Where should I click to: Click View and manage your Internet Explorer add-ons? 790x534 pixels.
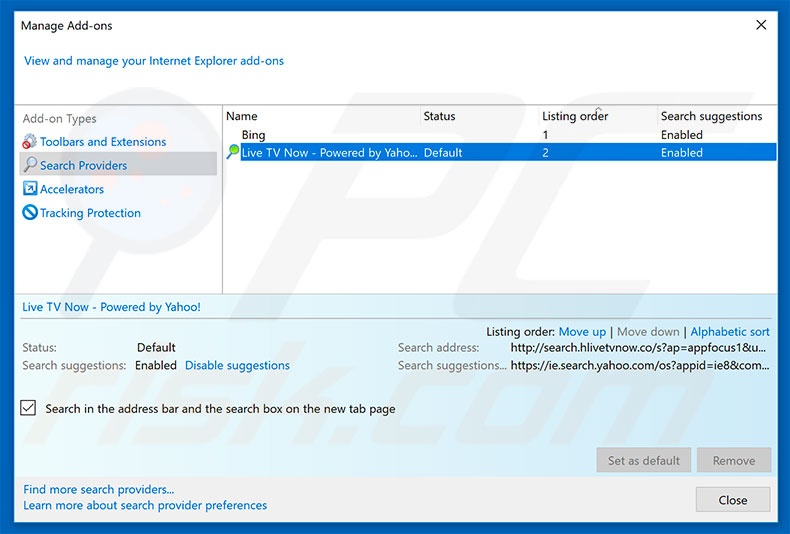(x=154, y=61)
